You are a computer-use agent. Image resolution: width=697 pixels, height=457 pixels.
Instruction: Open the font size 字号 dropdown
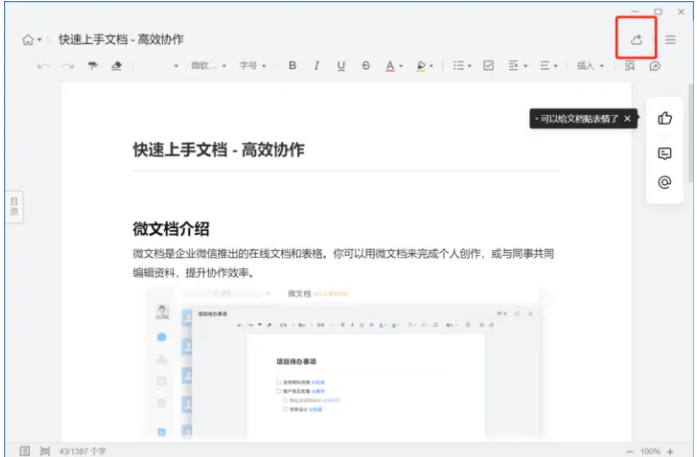[x=252, y=66]
